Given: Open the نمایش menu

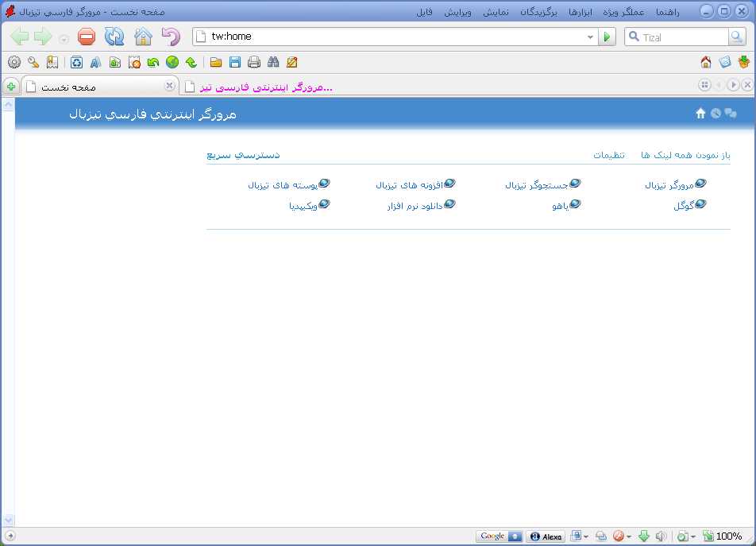Looking at the screenshot, I should (x=496, y=12).
